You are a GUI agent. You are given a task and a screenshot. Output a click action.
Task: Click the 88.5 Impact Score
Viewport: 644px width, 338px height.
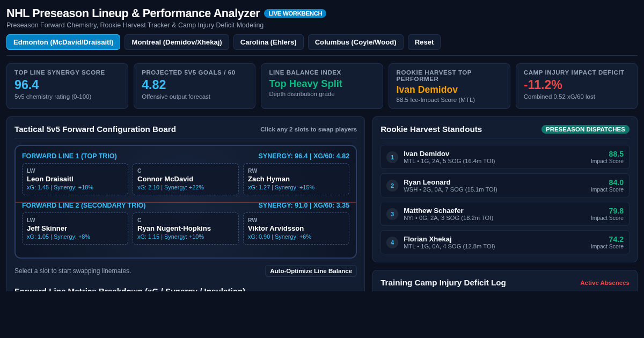[x=616, y=154]
